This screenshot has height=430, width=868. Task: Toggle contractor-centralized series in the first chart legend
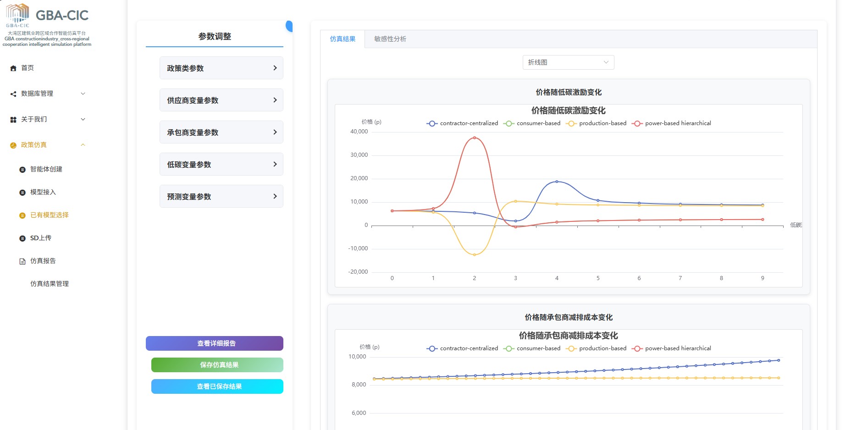[462, 123]
